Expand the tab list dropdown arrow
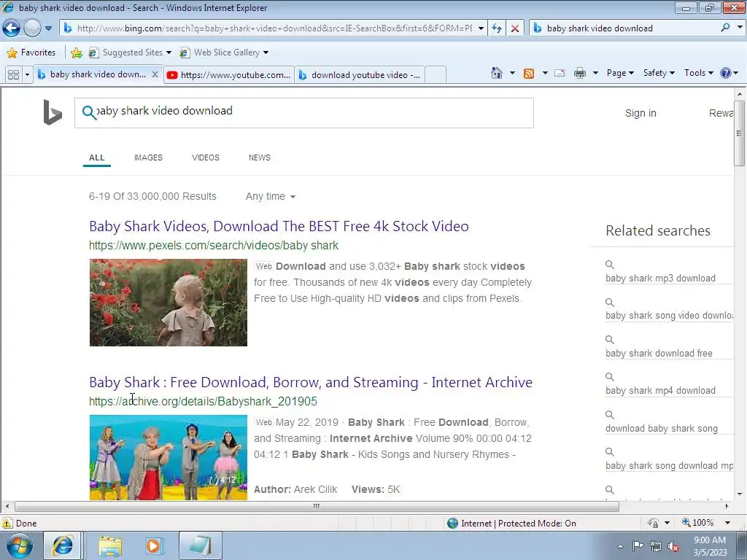Screen dimensions: 747x560 (x=27, y=75)
